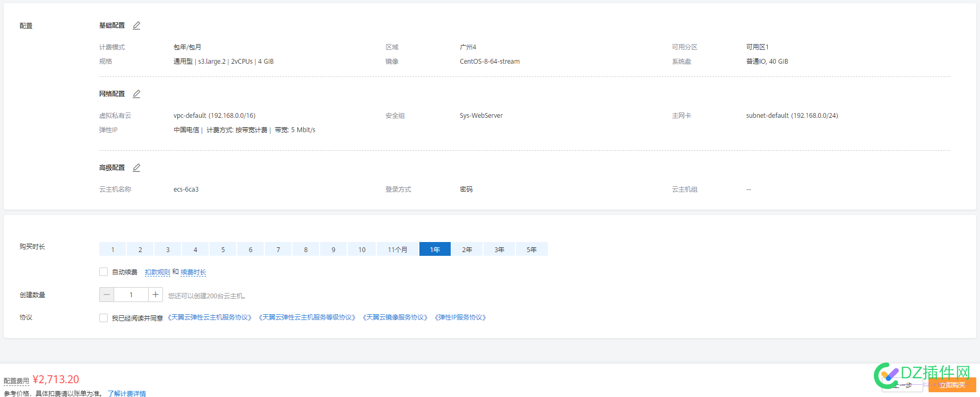Select the 11个月 duration option
Image resolution: width=980 pixels, height=397 pixels.
point(398,249)
